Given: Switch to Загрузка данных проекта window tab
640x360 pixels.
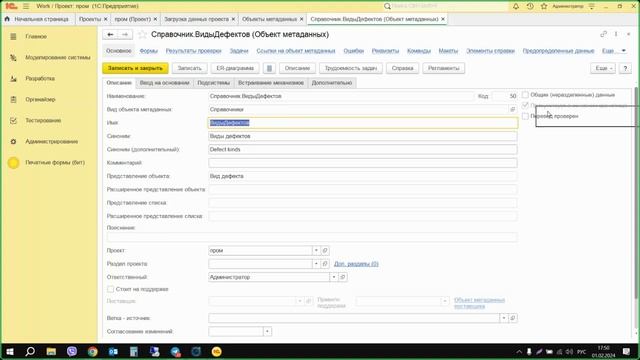Looking at the screenshot, I should click(x=196, y=19).
